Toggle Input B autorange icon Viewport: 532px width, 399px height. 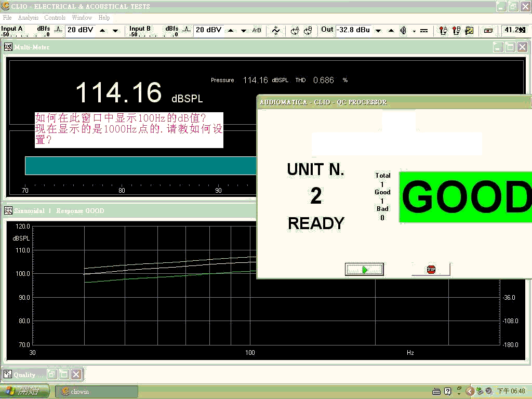tap(187, 30)
